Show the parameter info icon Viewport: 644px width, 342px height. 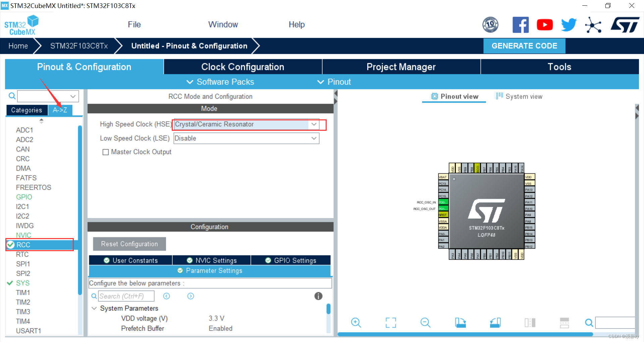click(x=318, y=296)
